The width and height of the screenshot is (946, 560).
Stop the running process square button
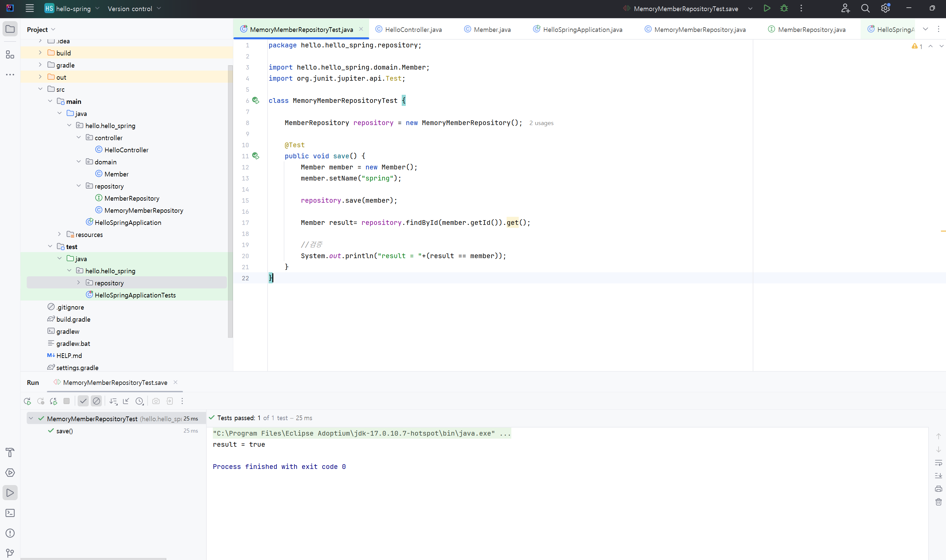[x=67, y=401]
